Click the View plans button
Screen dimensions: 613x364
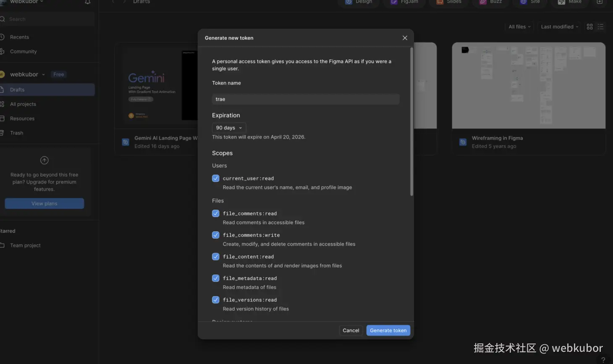click(45, 203)
